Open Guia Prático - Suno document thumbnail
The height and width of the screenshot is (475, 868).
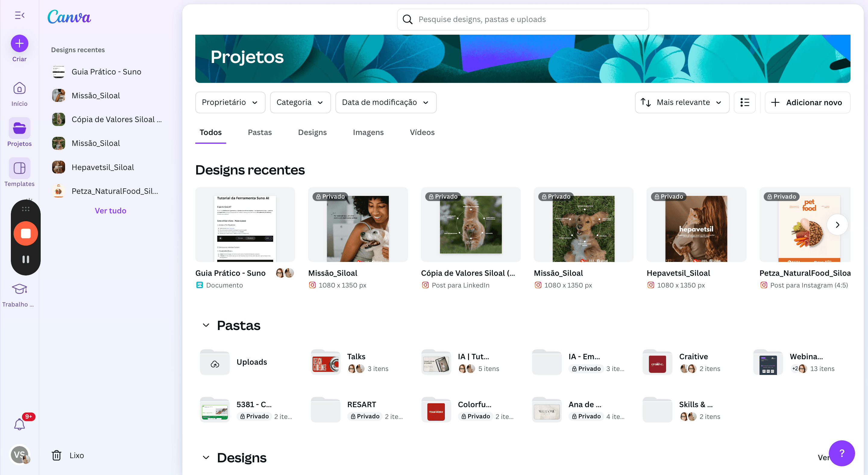click(245, 225)
